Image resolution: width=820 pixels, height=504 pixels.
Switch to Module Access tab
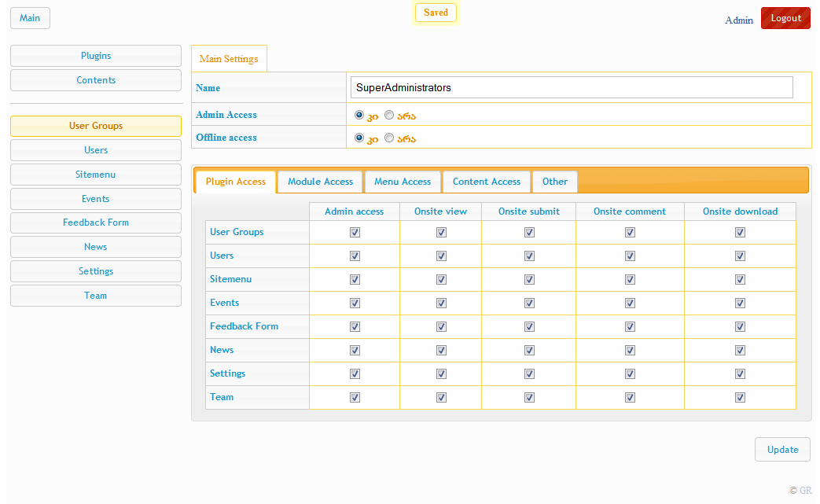pos(320,182)
